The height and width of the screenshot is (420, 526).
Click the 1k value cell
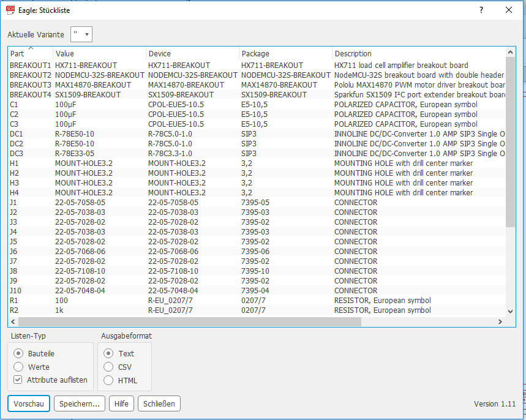tap(59, 310)
